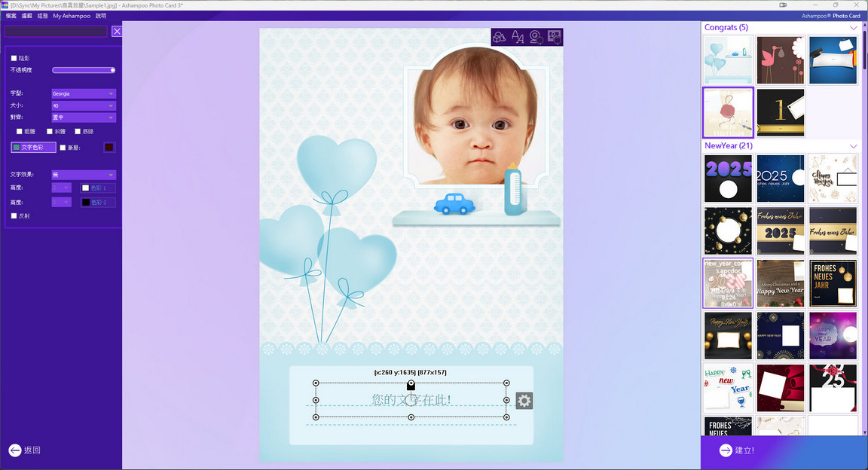Open the 檔案 menu

[11, 16]
